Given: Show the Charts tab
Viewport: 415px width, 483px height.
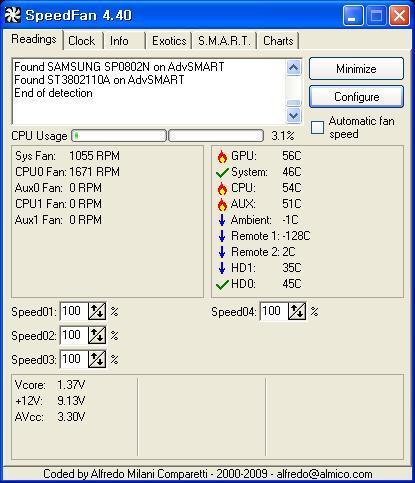Looking at the screenshot, I should 278,41.
